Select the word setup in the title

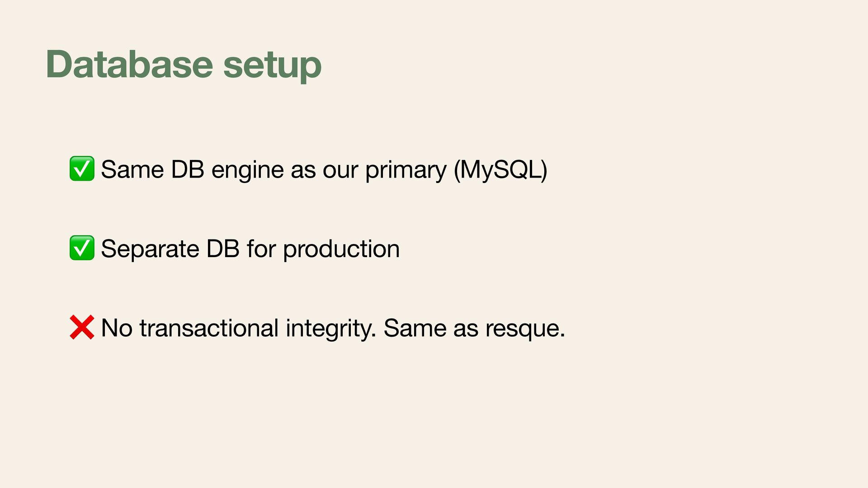273,66
